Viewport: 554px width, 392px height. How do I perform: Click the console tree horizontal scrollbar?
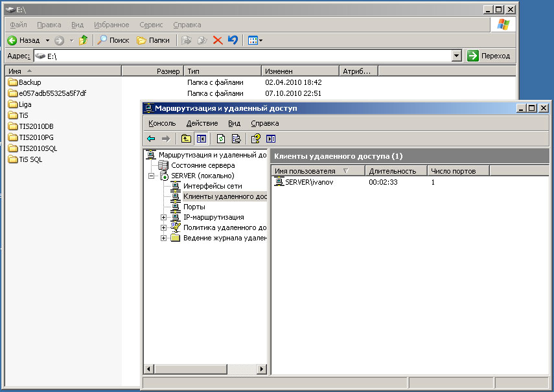click(x=194, y=369)
